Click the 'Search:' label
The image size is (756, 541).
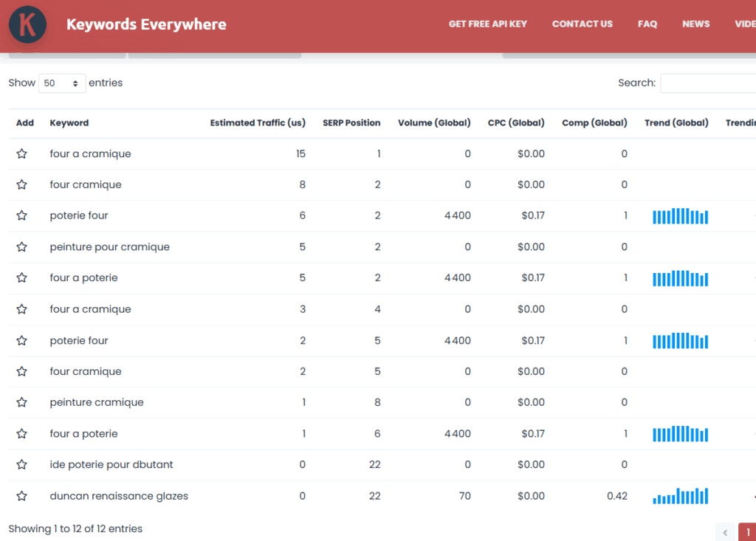(636, 83)
